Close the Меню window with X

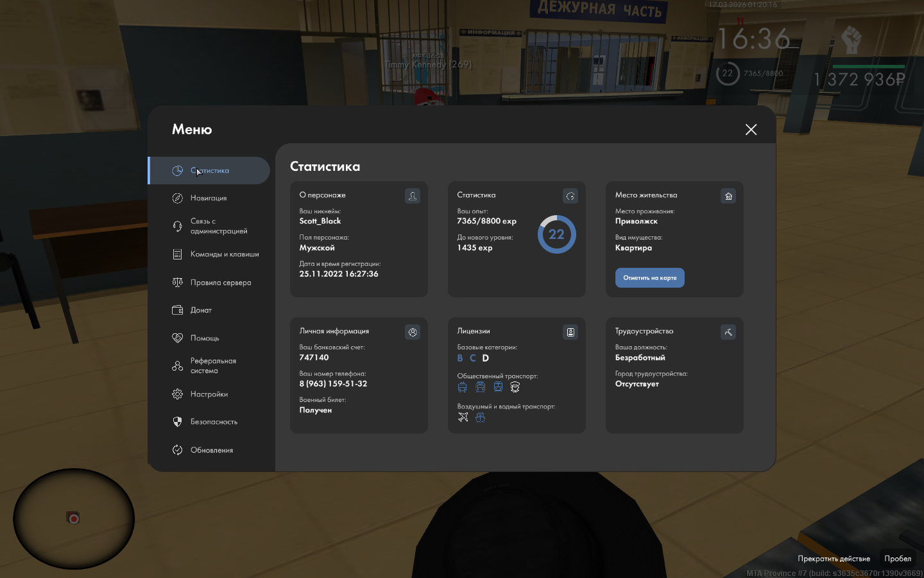pos(751,130)
